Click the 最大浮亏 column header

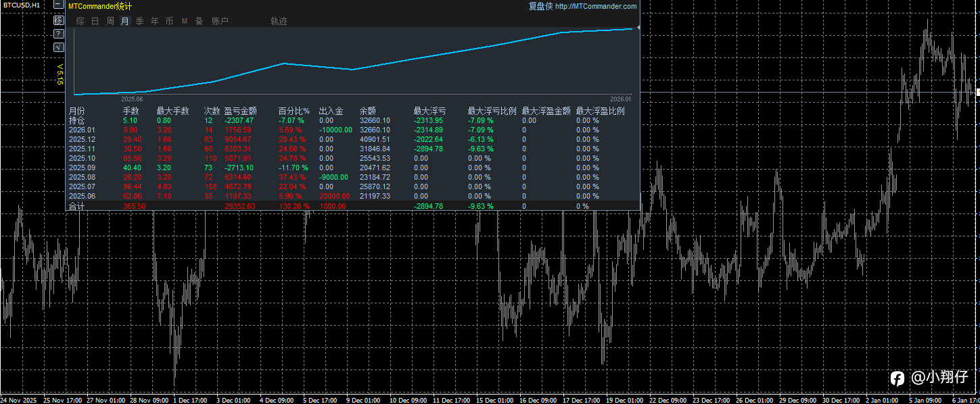429,111
